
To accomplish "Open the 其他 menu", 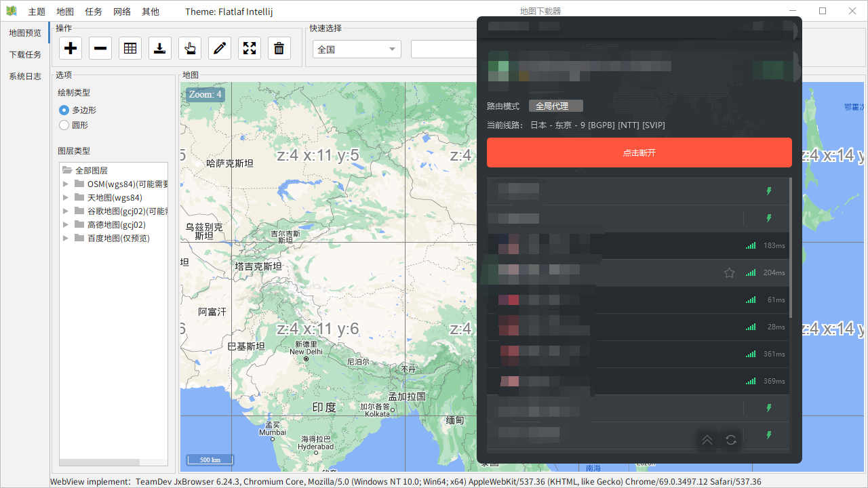I will pyautogui.click(x=151, y=12).
